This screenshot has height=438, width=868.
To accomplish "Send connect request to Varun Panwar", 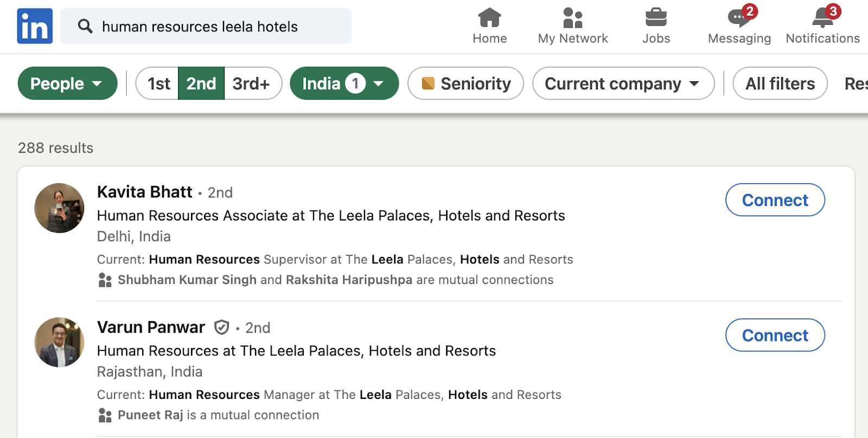I will 775,336.
